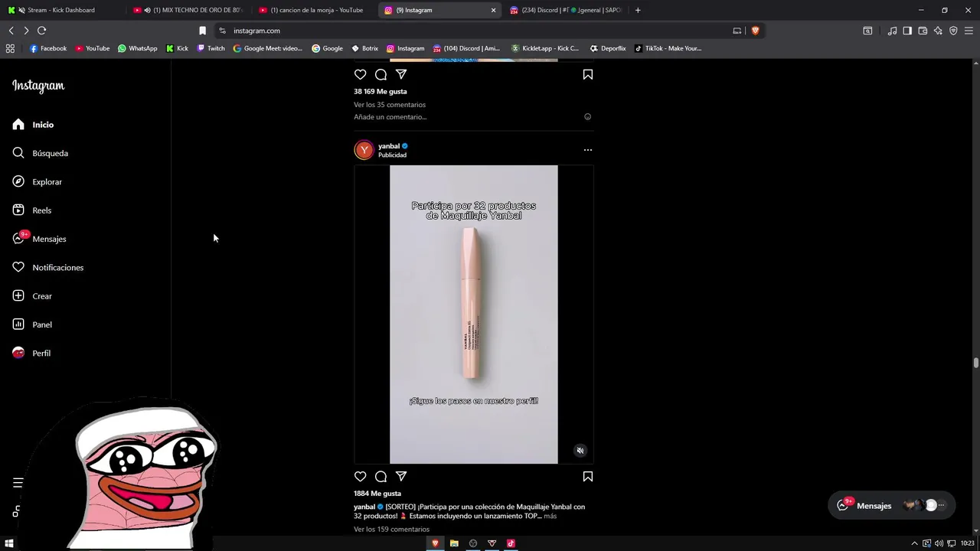The image size is (980, 551).
Task: Toggle the browser sidebar panel
Action: pyautogui.click(x=907, y=31)
